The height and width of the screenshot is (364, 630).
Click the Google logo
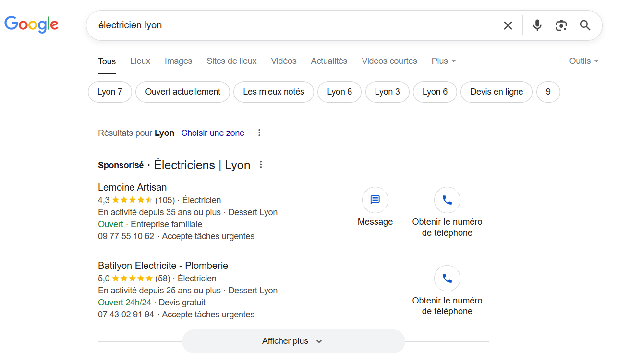coord(32,24)
